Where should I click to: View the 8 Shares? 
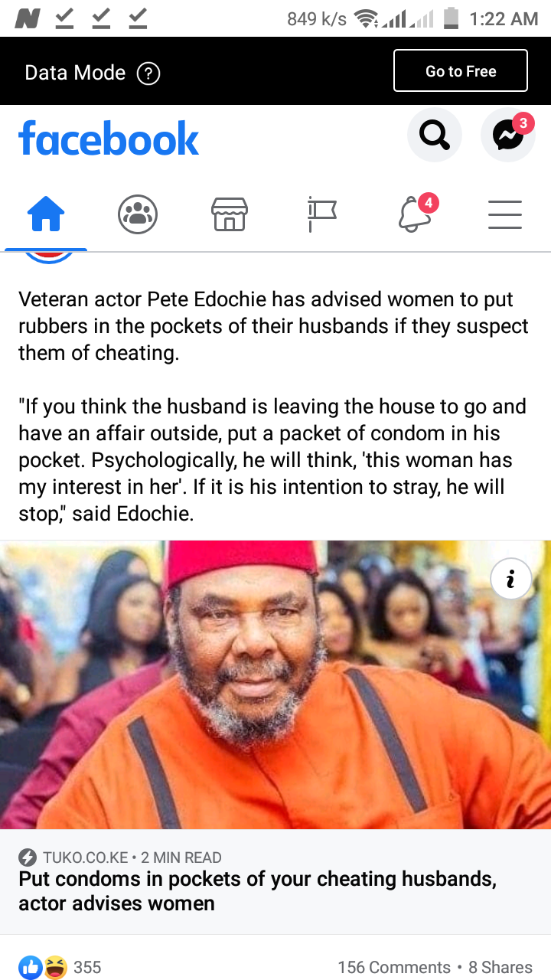click(500, 967)
